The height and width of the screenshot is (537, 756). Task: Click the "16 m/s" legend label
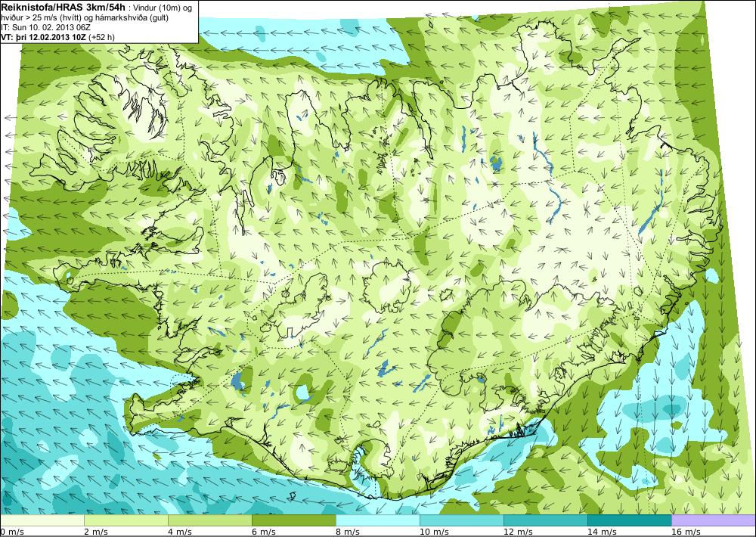[x=686, y=532]
